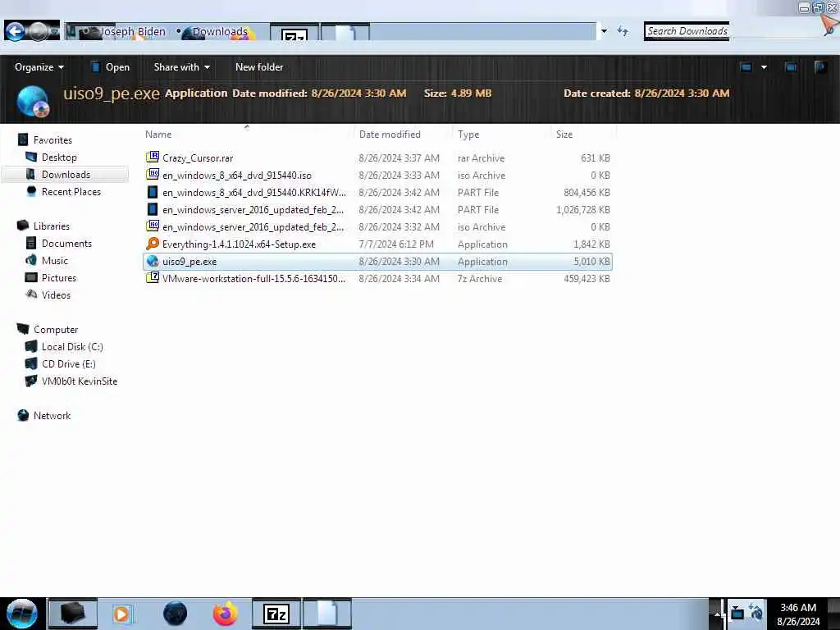Open Documents library
This screenshot has height=630, width=840.
tap(66, 243)
